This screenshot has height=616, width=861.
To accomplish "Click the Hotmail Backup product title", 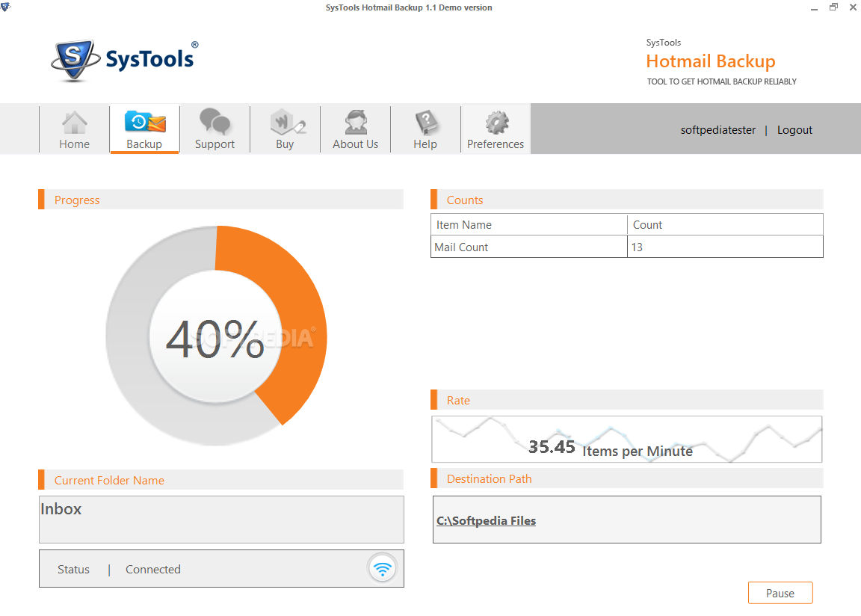I will click(711, 61).
